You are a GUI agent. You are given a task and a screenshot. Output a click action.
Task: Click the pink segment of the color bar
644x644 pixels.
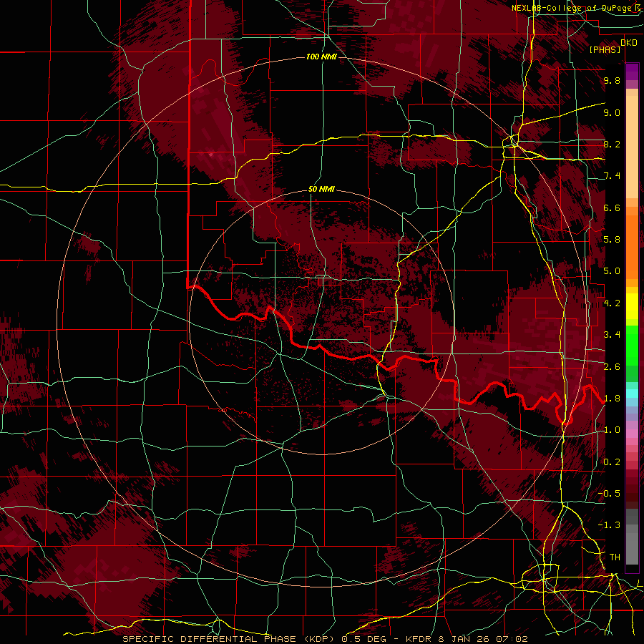(632, 433)
